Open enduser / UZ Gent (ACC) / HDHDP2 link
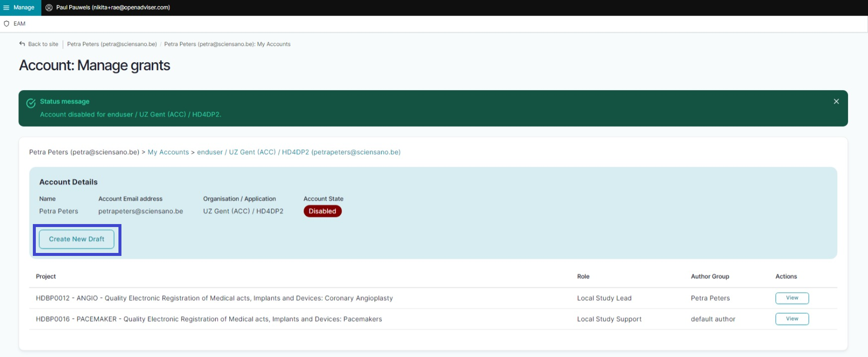The image size is (868, 357). (x=299, y=152)
